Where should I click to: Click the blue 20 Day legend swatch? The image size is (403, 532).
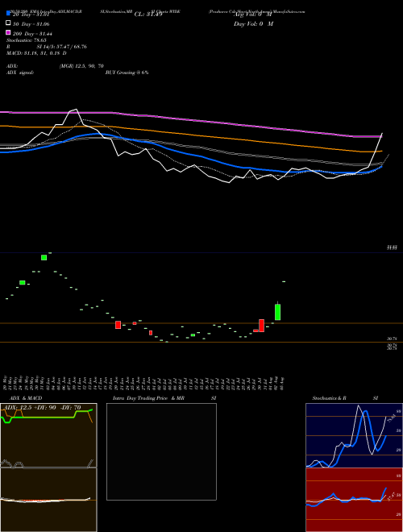(x=8, y=13)
